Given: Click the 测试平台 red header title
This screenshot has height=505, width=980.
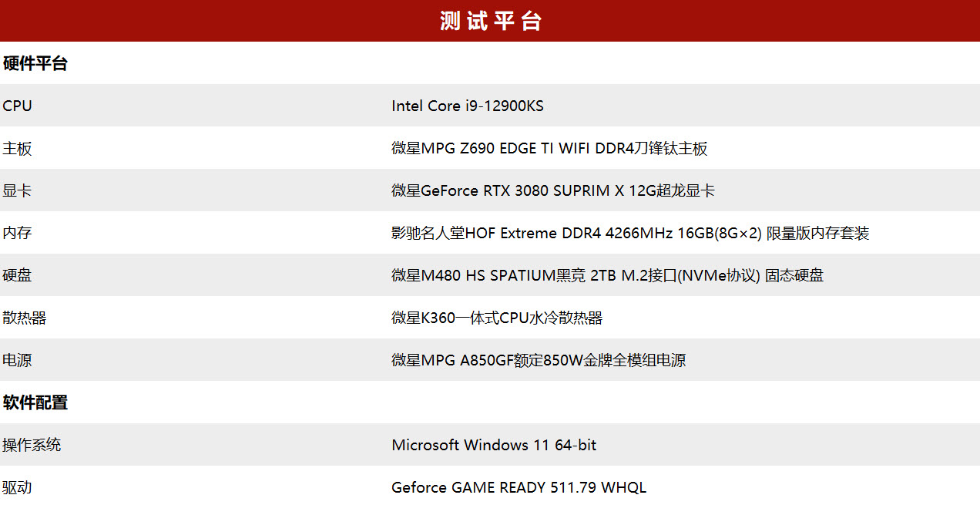Looking at the screenshot, I should (x=491, y=21).
